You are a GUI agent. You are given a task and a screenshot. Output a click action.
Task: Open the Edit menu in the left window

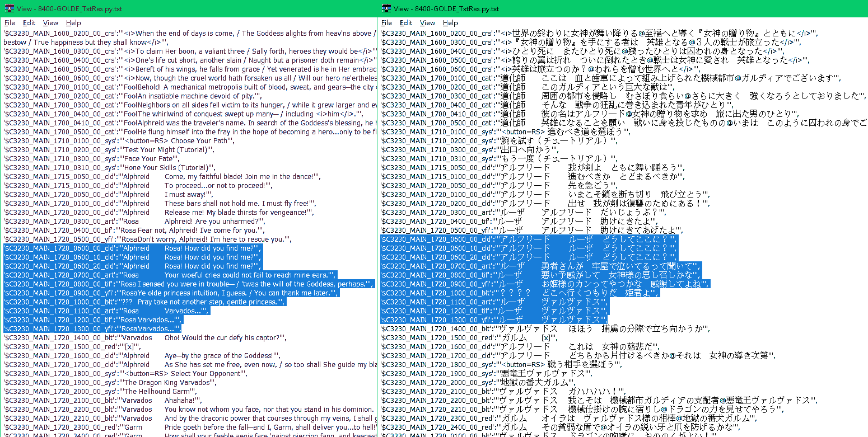point(29,23)
